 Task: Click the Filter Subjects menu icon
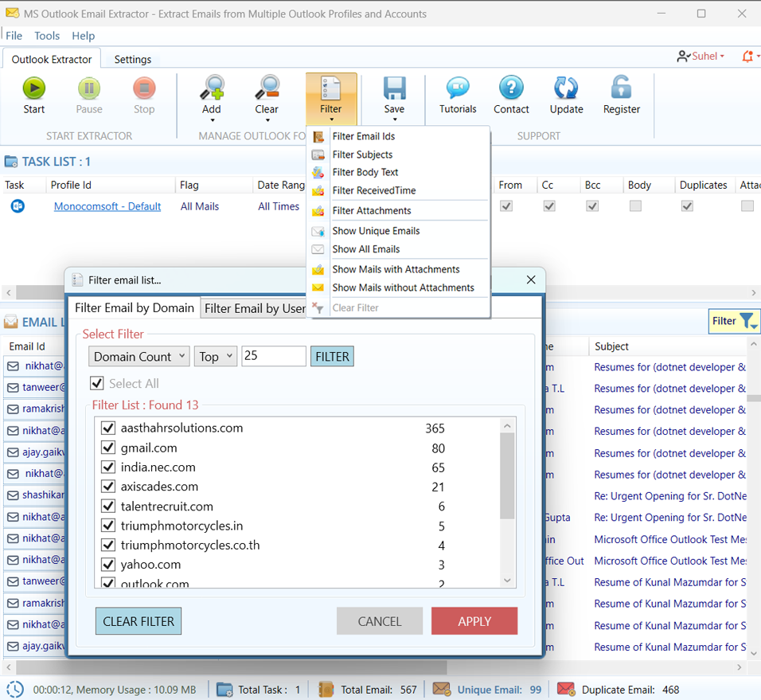click(x=318, y=154)
